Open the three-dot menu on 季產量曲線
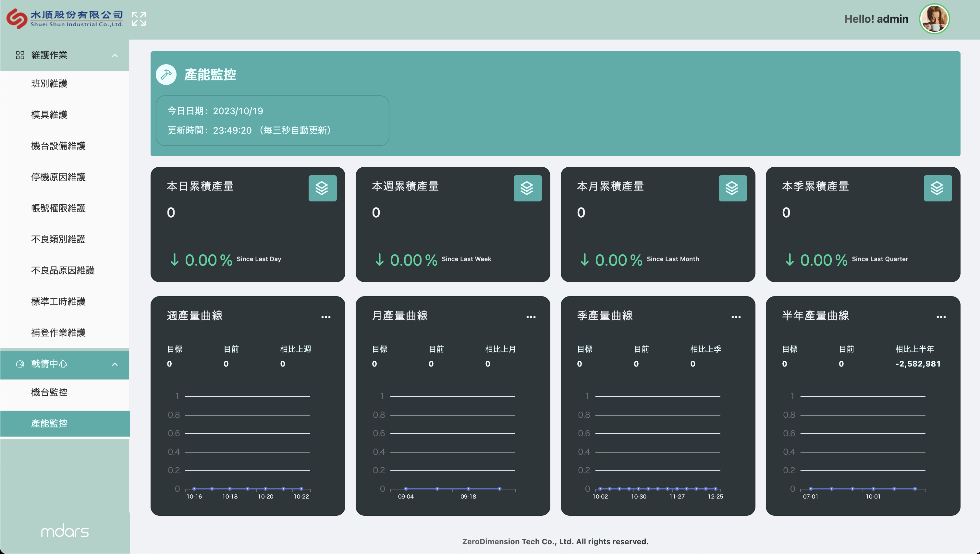Screen dimensions: 980x554 [x=736, y=317]
